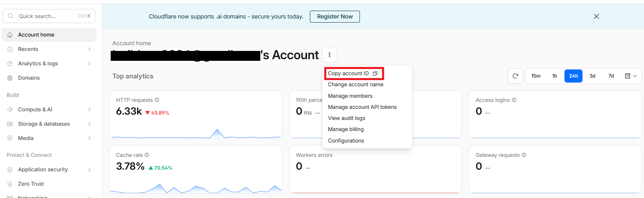644x198 pixels.
Task: Choose Manage members from the account menu
Action: pyautogui.click(x=350, y=96)
